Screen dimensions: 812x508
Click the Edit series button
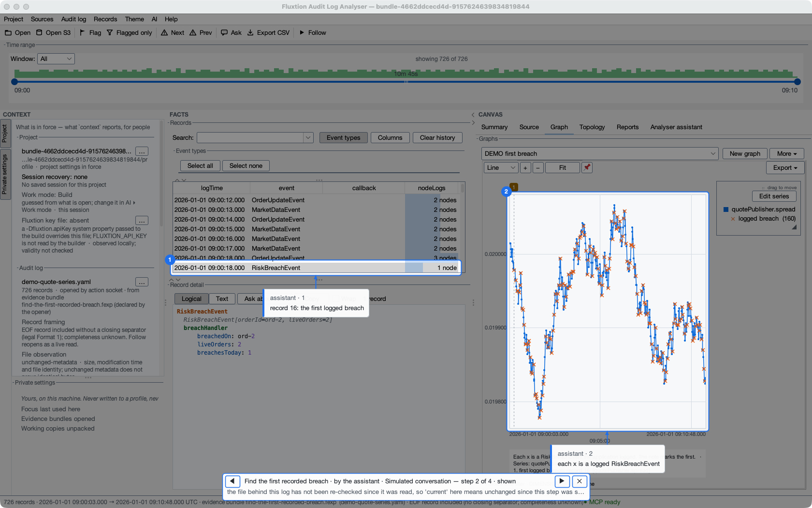(x=774, y=196)
